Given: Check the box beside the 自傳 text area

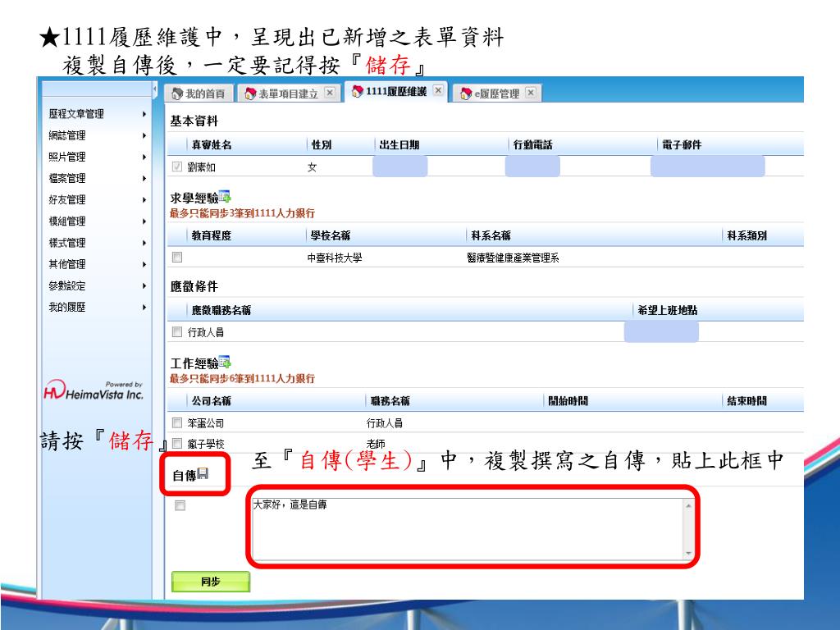Looking at the screenshot, I should pos(180,505).
